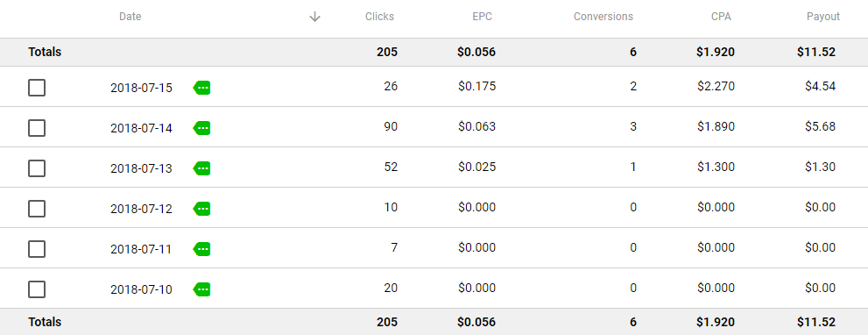868x335 pixels.
Task: Sort the table by the Payout header
Action: tap(823, 17)
